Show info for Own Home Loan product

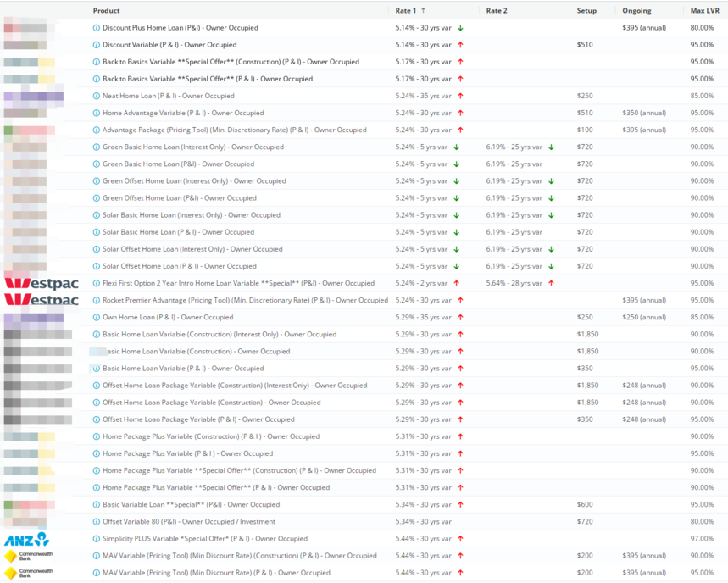tap(96, 318)
